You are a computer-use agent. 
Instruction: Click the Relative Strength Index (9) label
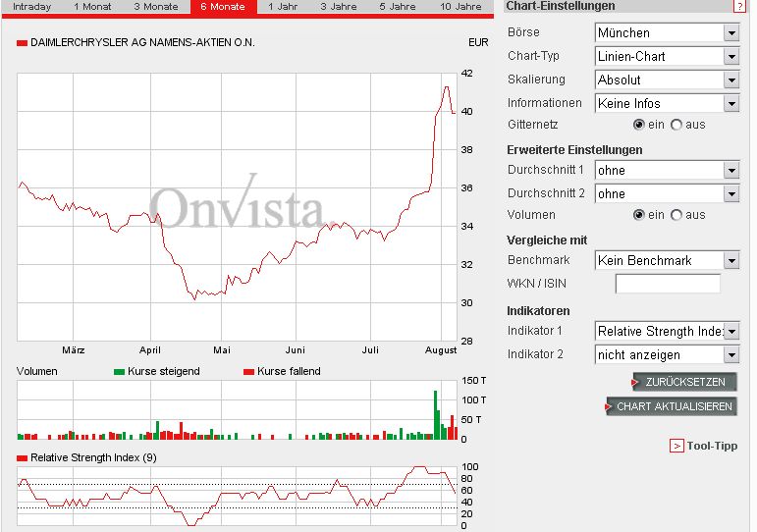pos(93,457)
